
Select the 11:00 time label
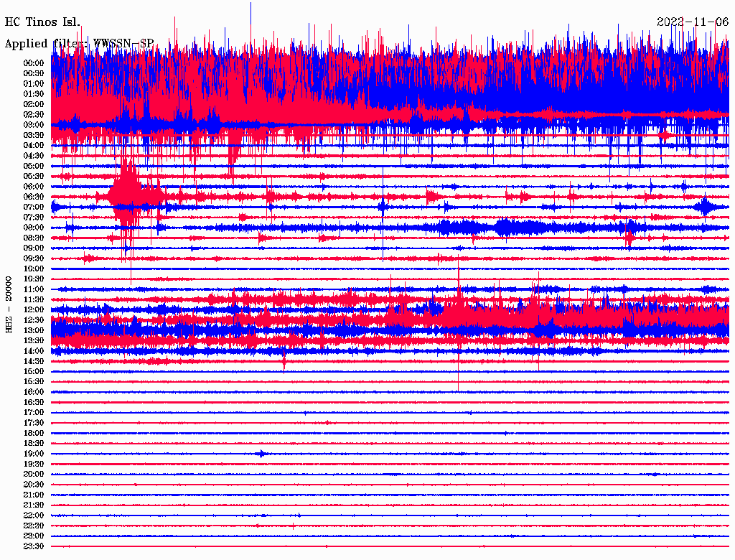pyautogui.click(x=34, y=289)
